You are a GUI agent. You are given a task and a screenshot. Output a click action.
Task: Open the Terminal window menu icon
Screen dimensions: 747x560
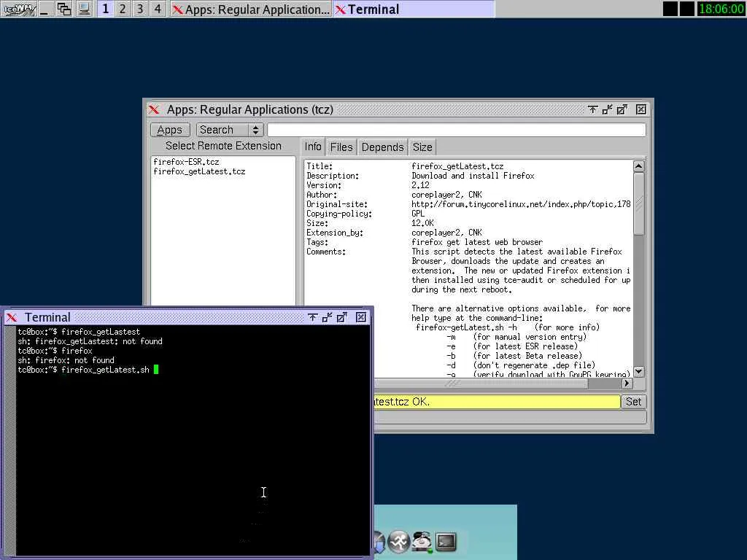coord(12,318)
